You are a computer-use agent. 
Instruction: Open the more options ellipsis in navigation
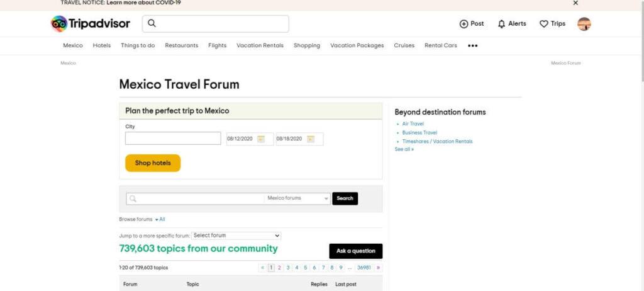point(473,46)
